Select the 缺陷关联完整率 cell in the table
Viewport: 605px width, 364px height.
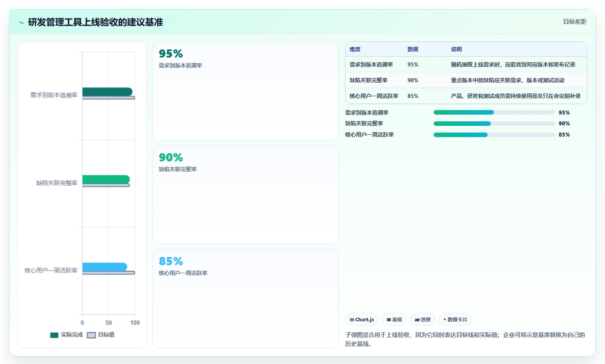click(368, 80)
